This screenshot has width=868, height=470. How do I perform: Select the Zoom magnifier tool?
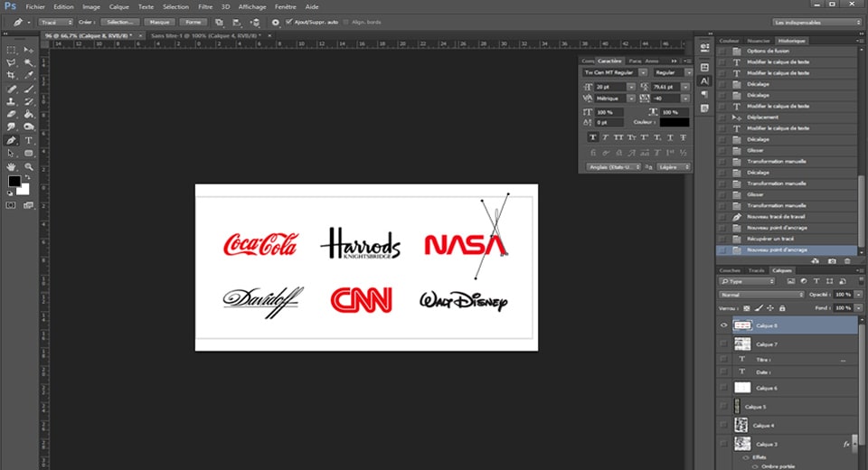[29, 166]
